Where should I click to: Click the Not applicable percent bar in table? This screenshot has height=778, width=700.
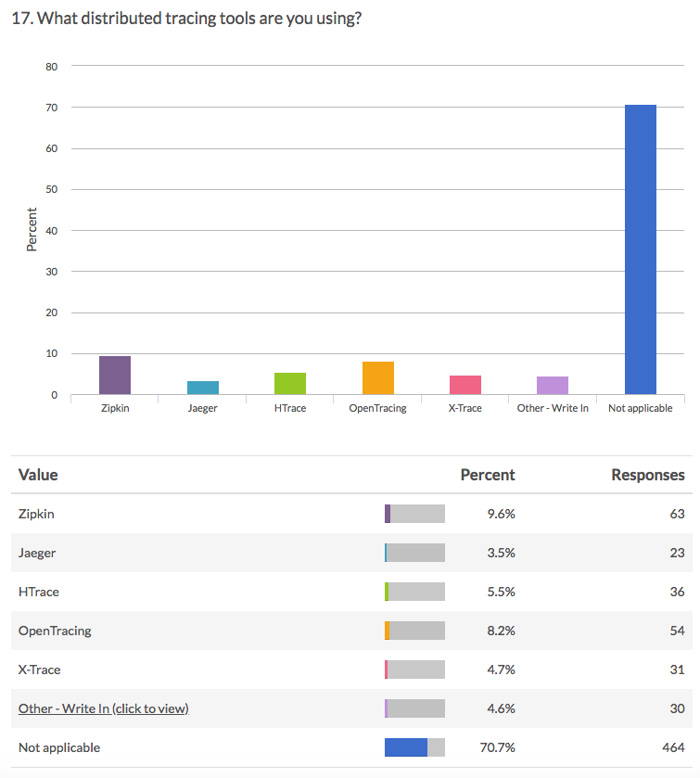point(414,747)
